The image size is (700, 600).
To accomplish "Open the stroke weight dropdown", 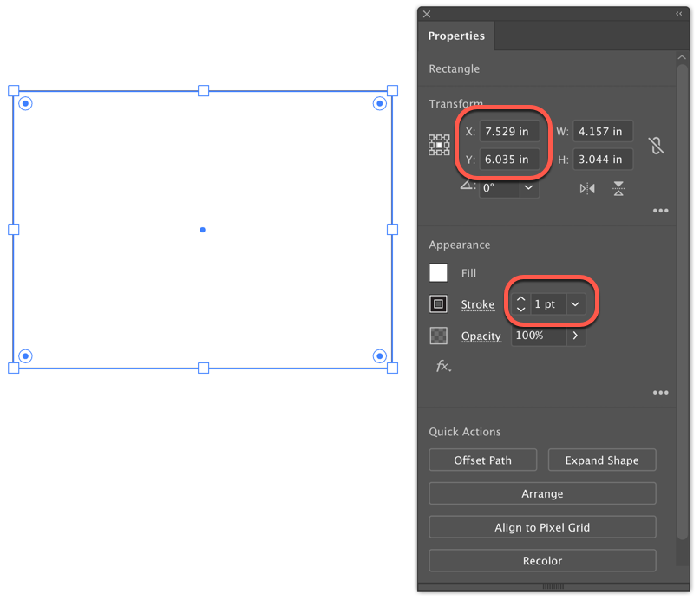I will 575,303.
